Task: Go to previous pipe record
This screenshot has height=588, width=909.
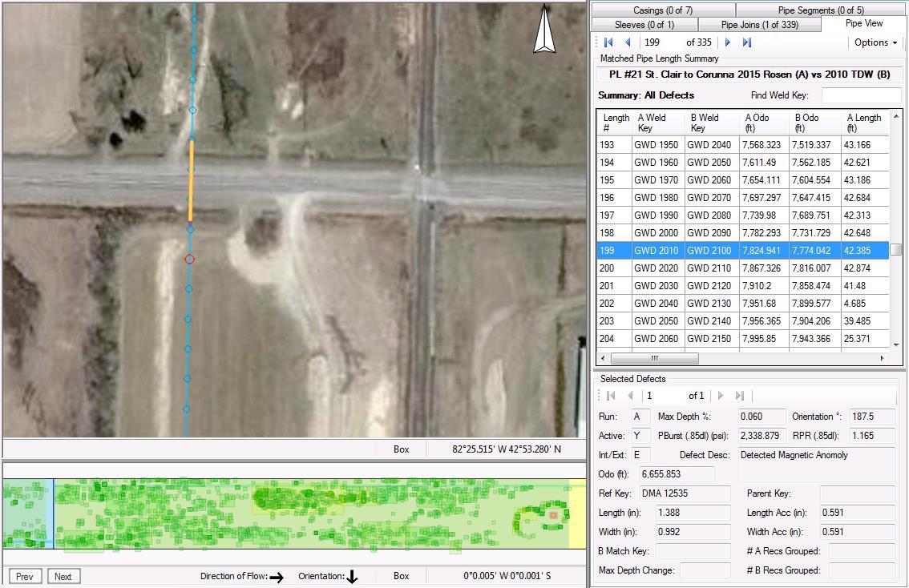Action: tap(628, 42)
